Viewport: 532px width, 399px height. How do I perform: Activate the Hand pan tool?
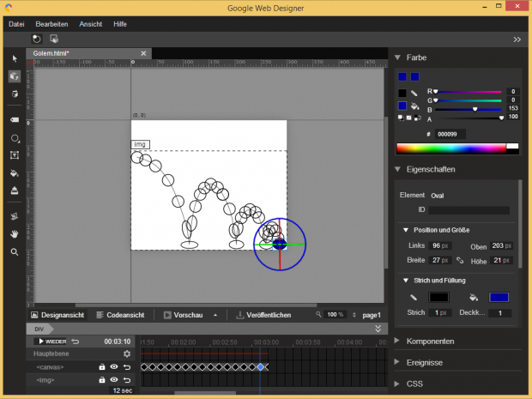(14, 233)
